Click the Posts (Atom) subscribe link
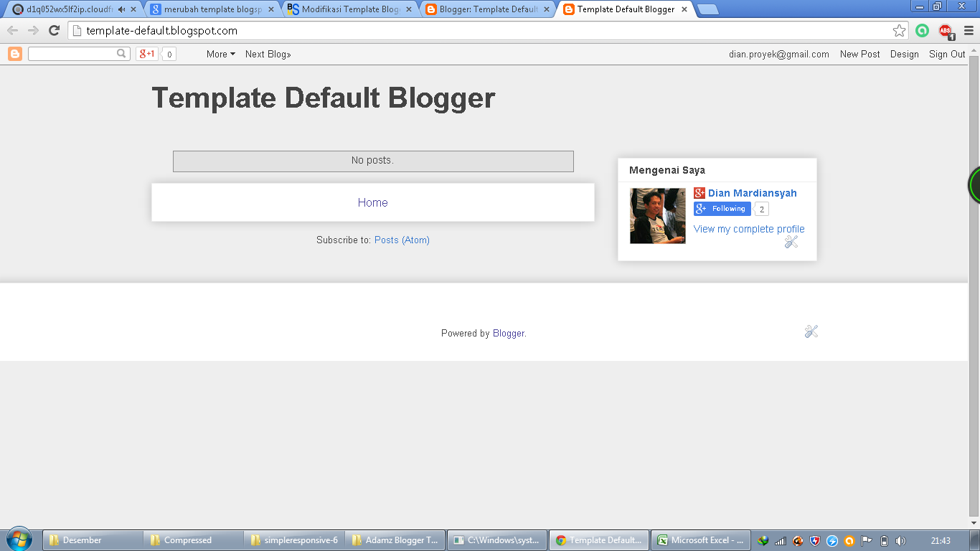980x551 pixels. [401, 240]
